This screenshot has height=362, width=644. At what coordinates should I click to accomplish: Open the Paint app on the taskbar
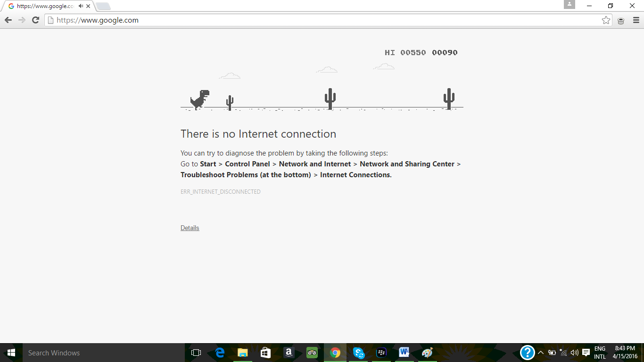pos(427,353)
